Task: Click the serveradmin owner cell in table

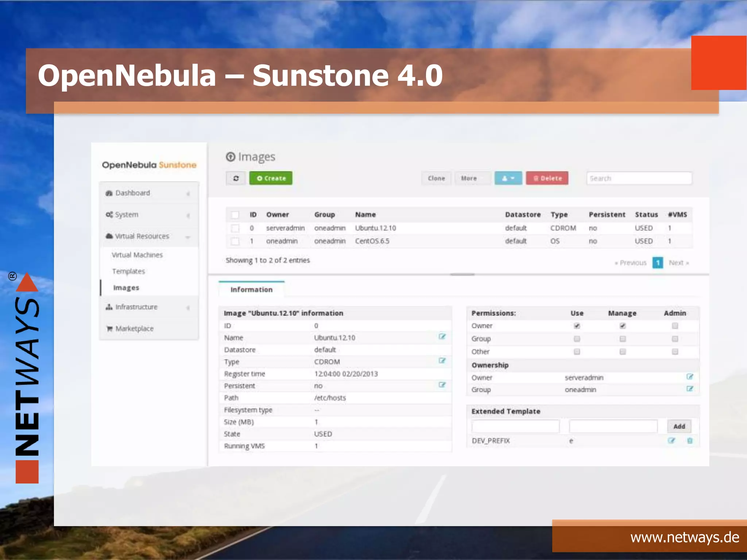Action: [x=285, y=228]
